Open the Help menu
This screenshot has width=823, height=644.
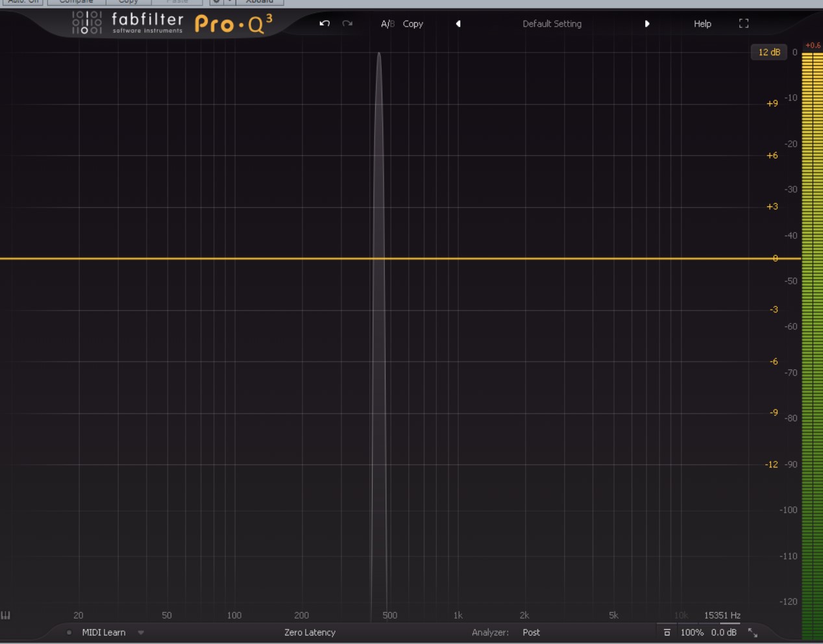pos(702,23)
